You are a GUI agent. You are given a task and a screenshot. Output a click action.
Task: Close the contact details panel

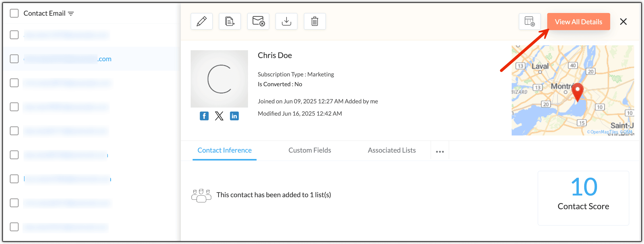click(x=623, y=22)
